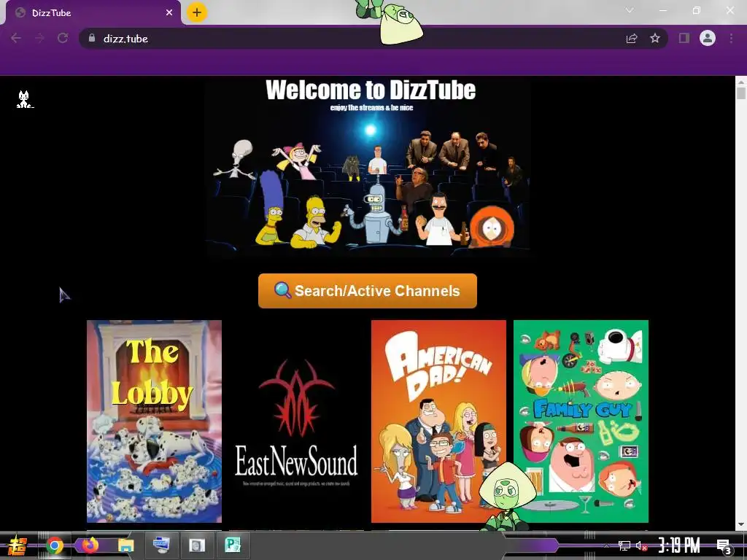747x560 pixels.
Task: Open Publisher from the taskbar
Action: (x=233, y=545)
